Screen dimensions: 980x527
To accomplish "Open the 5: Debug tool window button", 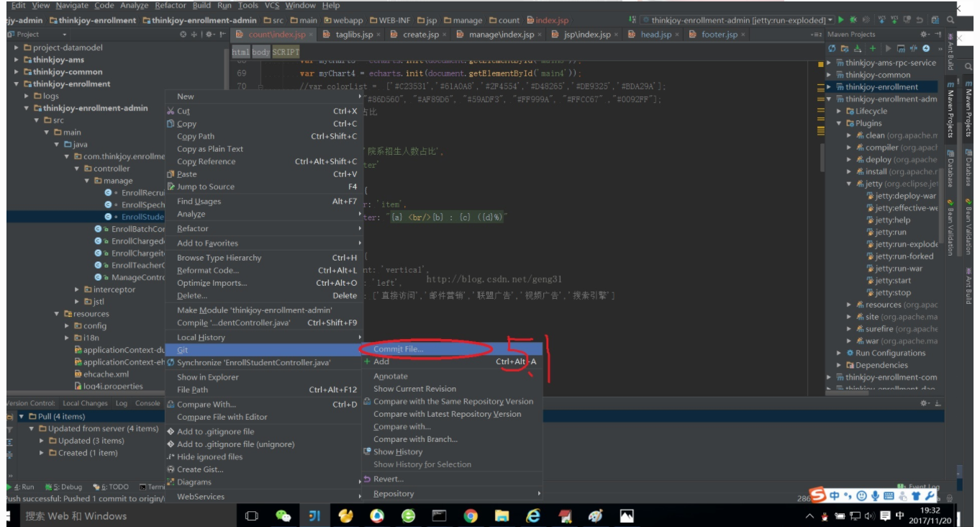I will pos(63,487).
